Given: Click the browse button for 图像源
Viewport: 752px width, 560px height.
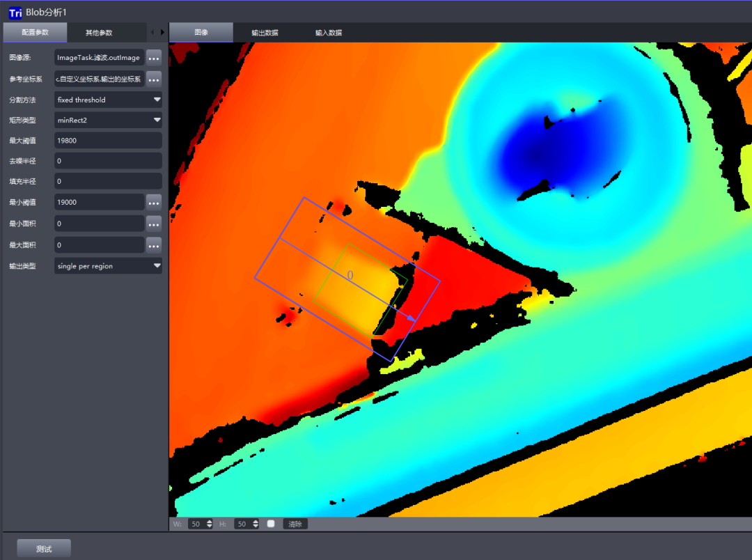Looking at the screenshot, I should click(154, 58).
